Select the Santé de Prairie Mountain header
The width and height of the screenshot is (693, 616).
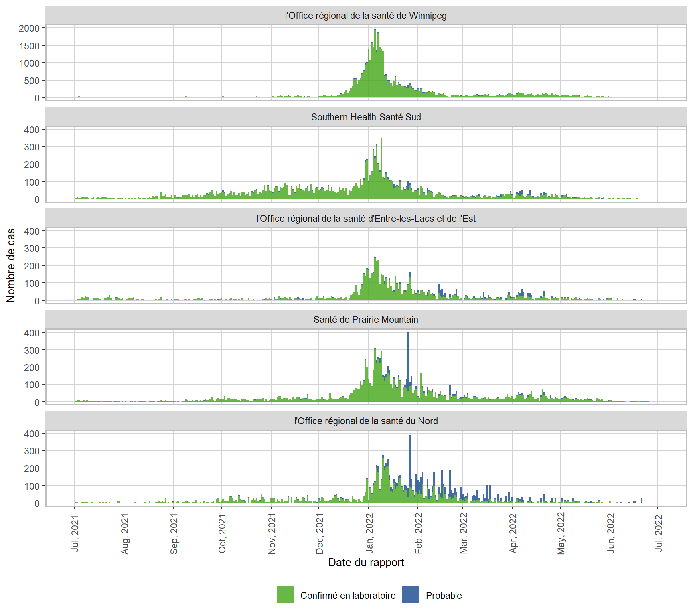point(366,320)
